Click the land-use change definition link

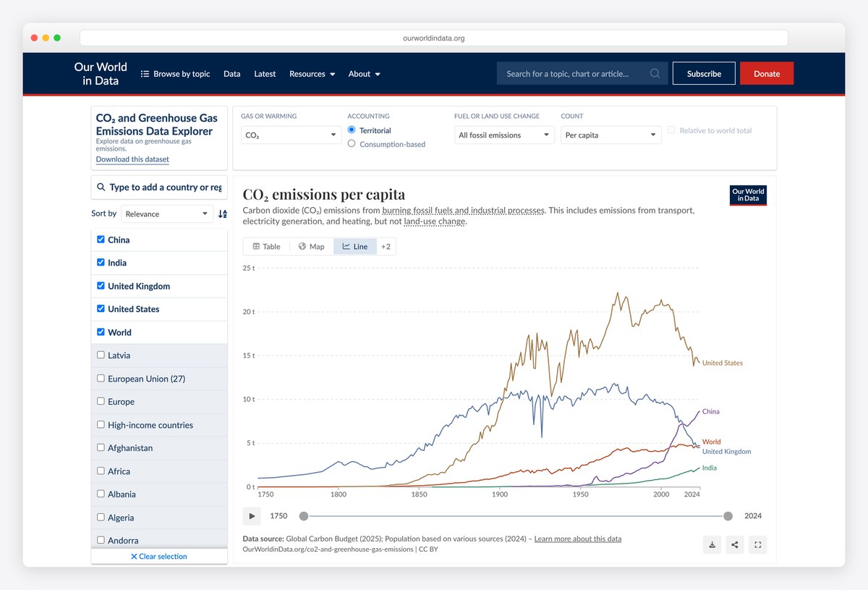click(435, 222)
